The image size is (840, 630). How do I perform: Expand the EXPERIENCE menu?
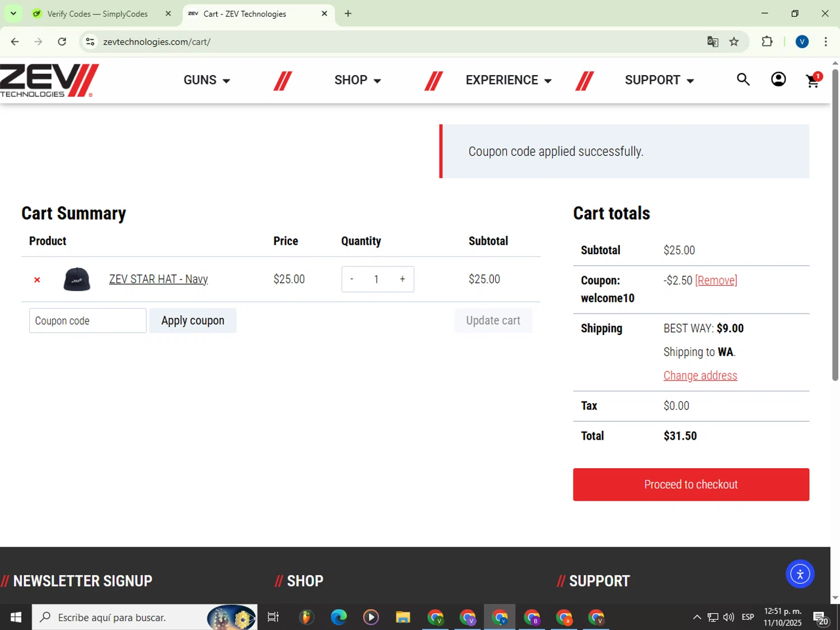(x=508, y=80)
